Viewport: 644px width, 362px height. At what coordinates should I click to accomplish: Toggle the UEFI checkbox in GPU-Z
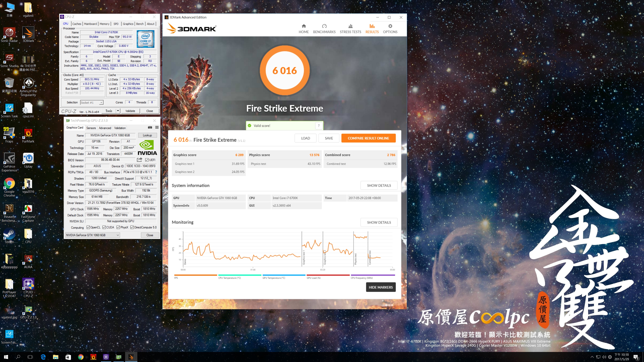click(x=147, y=160)
